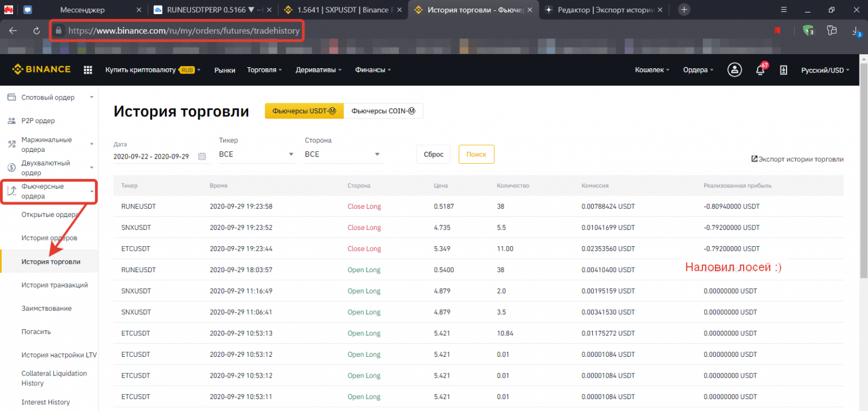
Task: Expand the Спотовый ордер sidebar section
Action: point(49,97)
